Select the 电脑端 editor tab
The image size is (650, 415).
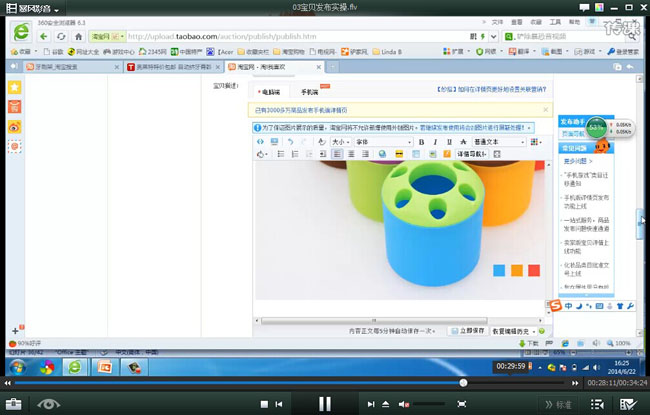[269, 92]
